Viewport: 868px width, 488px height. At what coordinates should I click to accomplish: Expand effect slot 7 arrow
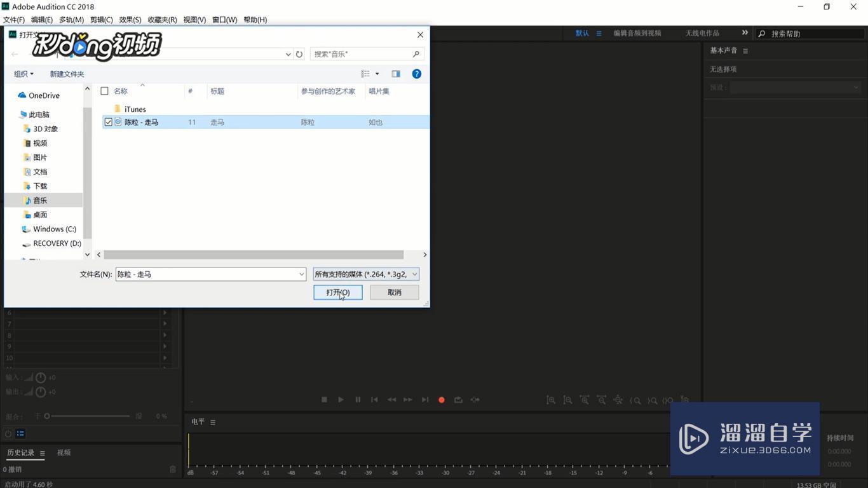point(165,324)
